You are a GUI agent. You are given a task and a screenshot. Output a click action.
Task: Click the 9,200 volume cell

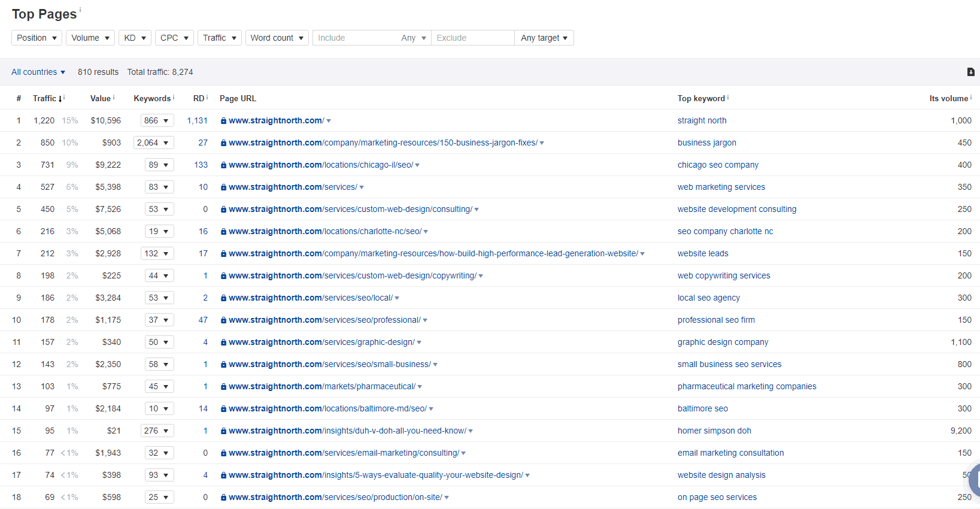tap(961, 431)
